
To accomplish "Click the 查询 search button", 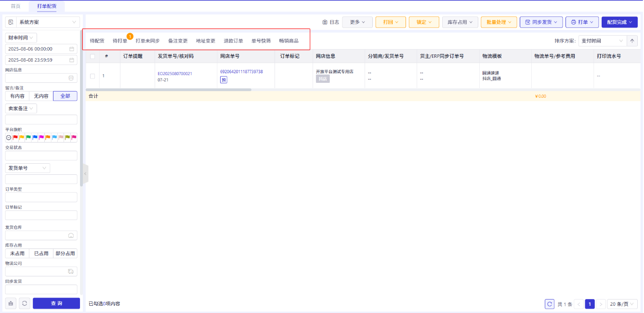I will pos(56,303).
